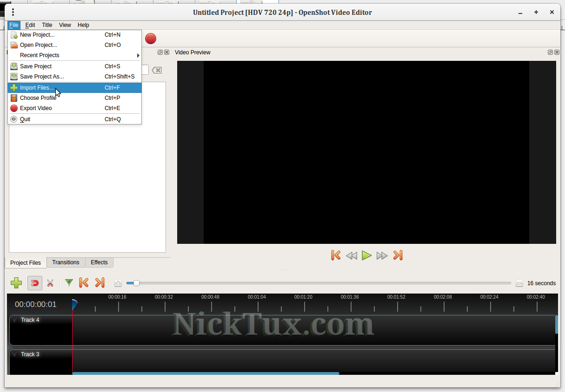Clear the project files filter field
Viewport: 565px width, 392px height.
[x=157, y=70]
